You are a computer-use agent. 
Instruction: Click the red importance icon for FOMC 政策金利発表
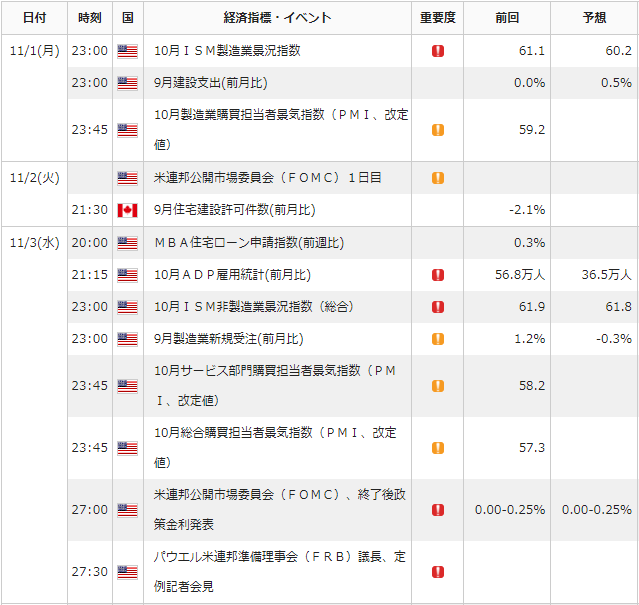coord(438,510)
